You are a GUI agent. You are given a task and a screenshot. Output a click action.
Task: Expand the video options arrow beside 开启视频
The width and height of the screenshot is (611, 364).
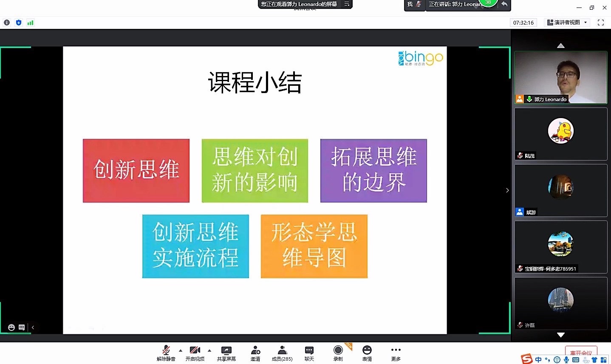point(209,350)
